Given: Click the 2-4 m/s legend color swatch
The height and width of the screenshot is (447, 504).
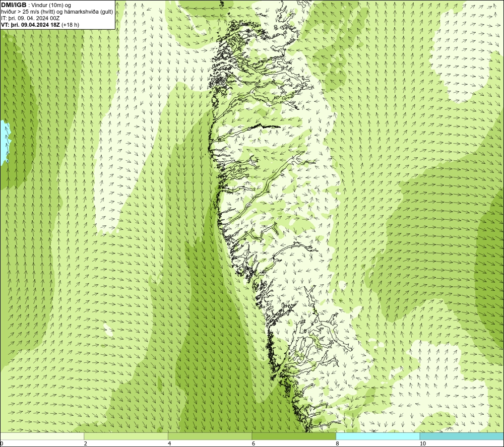Looking at the screenshot, I should tap(126, 436).
